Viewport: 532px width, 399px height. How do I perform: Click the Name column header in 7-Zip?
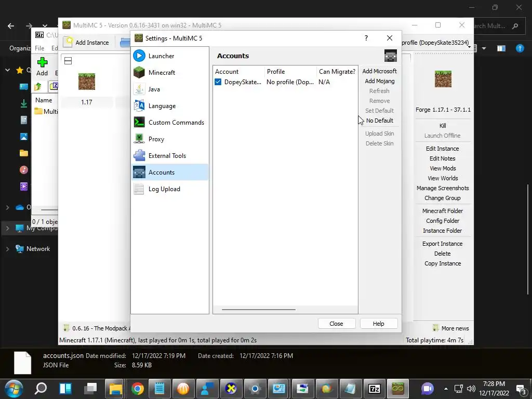[44, 100]
